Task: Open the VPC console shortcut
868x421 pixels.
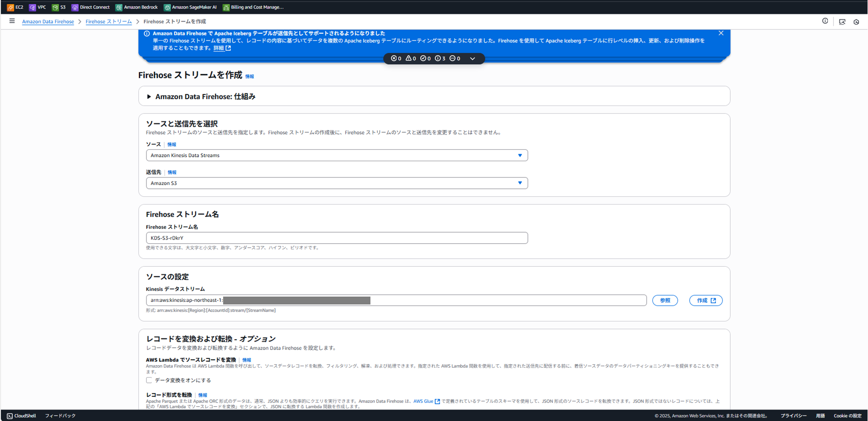Action: coord(38,7)
